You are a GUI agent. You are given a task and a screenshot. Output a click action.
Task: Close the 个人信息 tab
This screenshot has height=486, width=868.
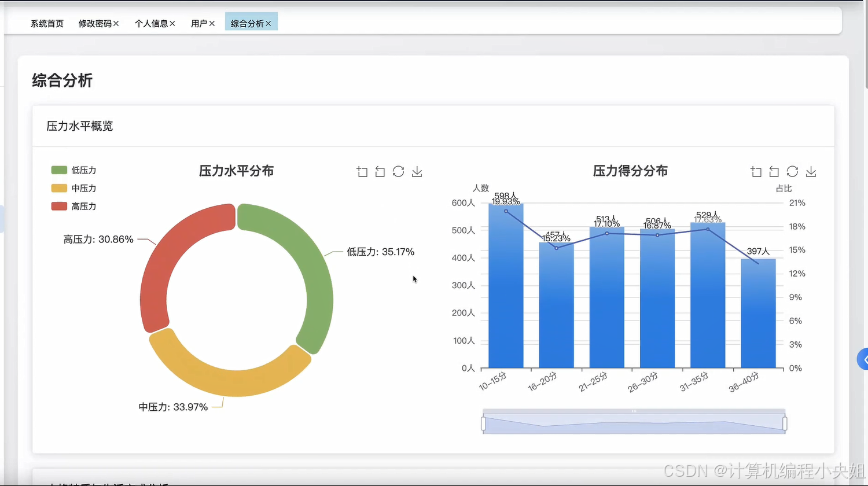tap(172, 24)
